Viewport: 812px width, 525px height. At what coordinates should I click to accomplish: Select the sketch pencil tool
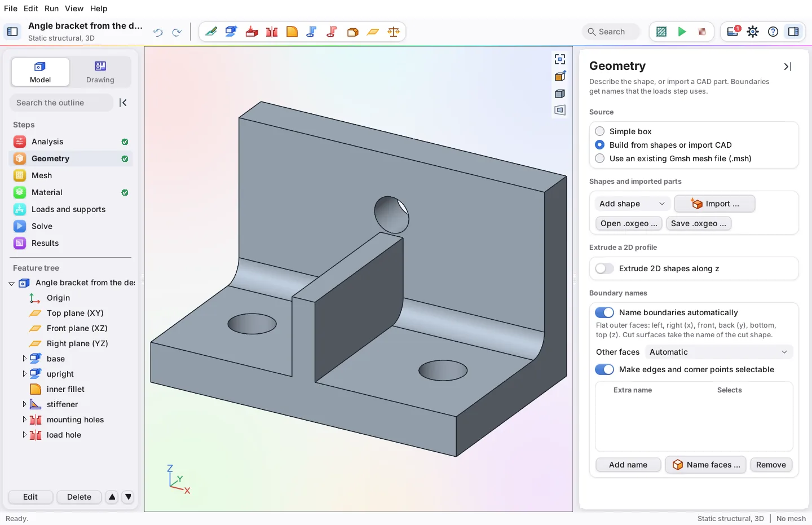211,32
